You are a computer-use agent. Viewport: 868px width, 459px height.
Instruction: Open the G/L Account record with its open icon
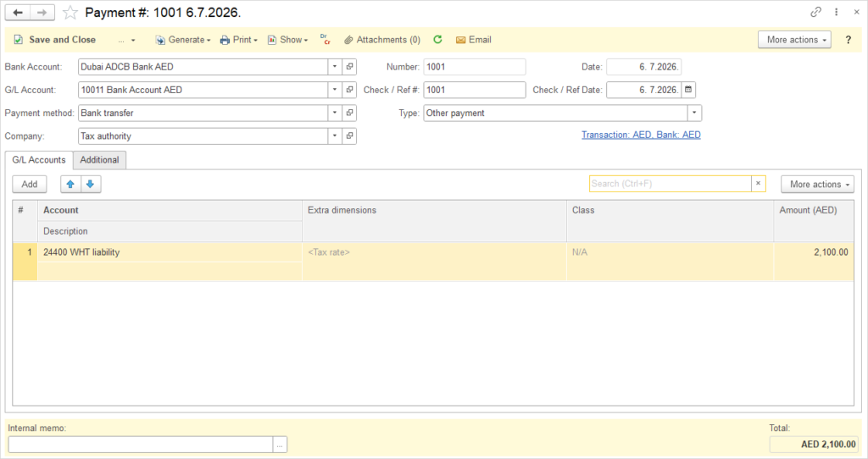(x=349, y=90)
